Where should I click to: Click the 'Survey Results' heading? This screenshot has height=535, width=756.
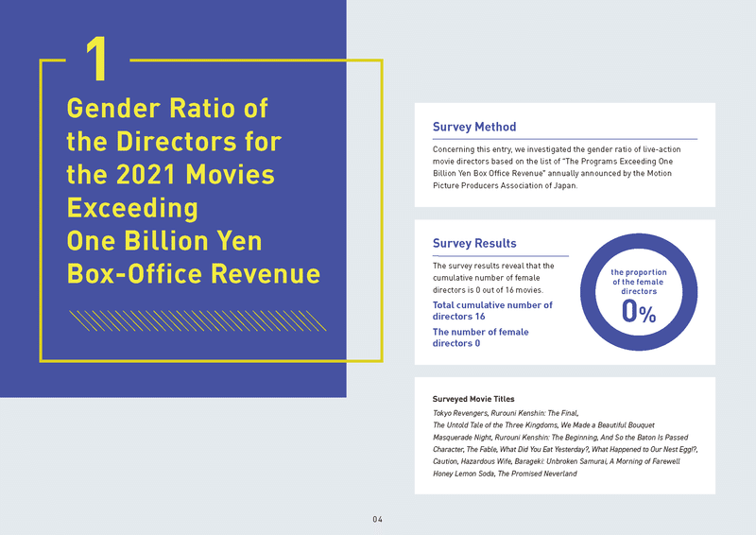click(x=474, y=243)
